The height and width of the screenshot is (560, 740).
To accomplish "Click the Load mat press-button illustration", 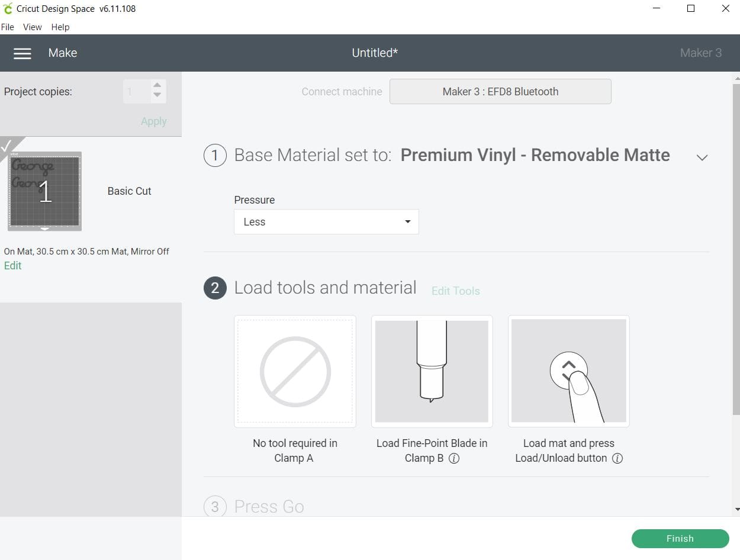I will point(569,371).
